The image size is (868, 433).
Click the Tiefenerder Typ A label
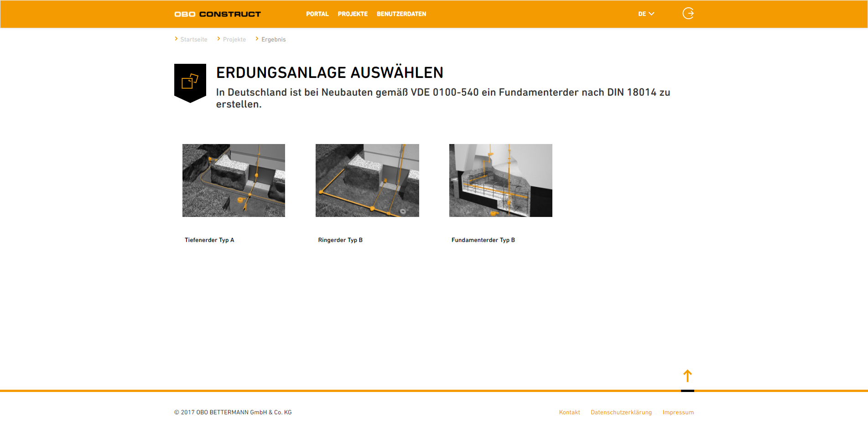[x=209, y=240]
